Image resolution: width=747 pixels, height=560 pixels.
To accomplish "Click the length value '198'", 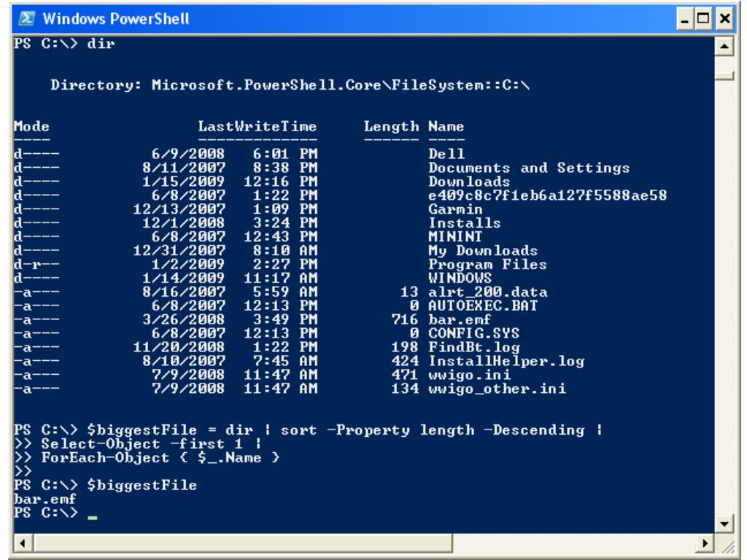I will pos(405,347).
